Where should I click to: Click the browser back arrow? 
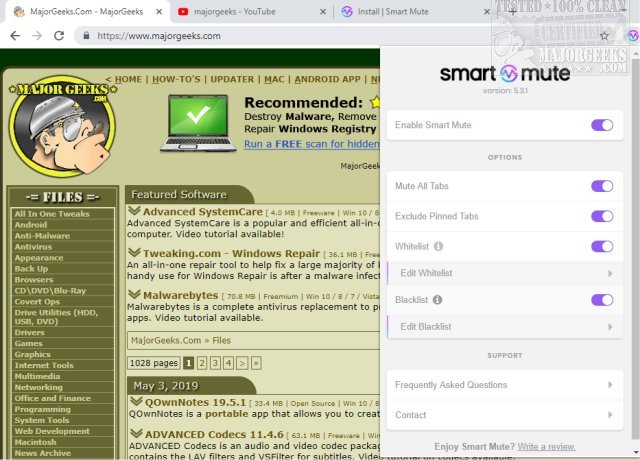[15, 36]
